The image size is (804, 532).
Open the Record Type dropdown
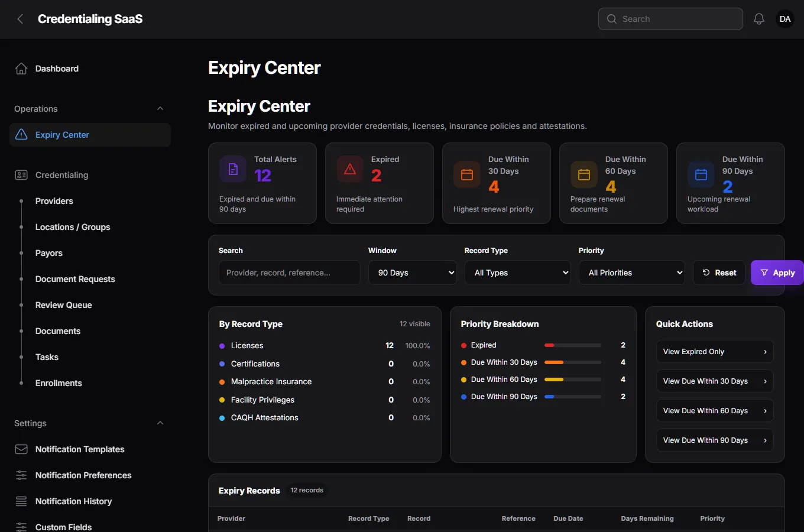click(x=518, y=273)
